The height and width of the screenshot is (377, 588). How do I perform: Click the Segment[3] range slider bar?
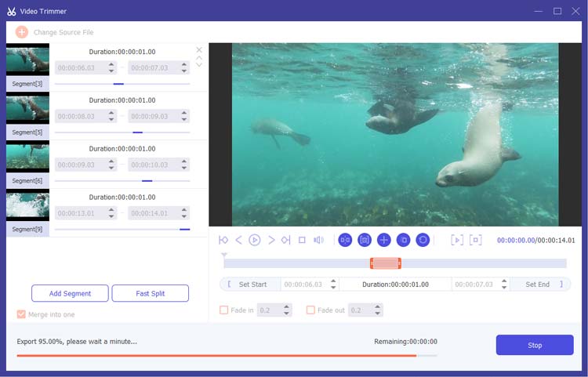[122, 84]
